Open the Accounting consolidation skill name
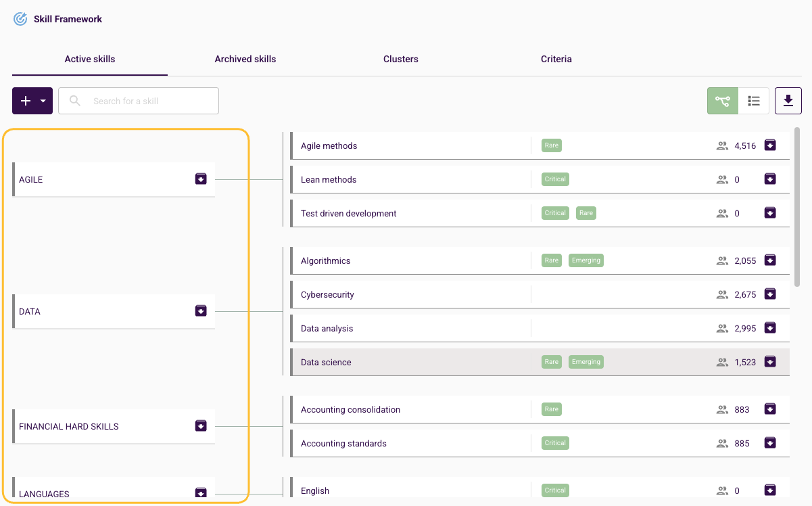 click(x=351, y=409)
